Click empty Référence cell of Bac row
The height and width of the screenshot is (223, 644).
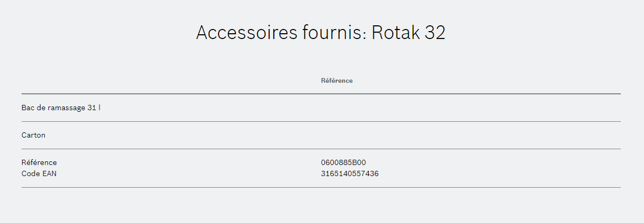(471, 108)
